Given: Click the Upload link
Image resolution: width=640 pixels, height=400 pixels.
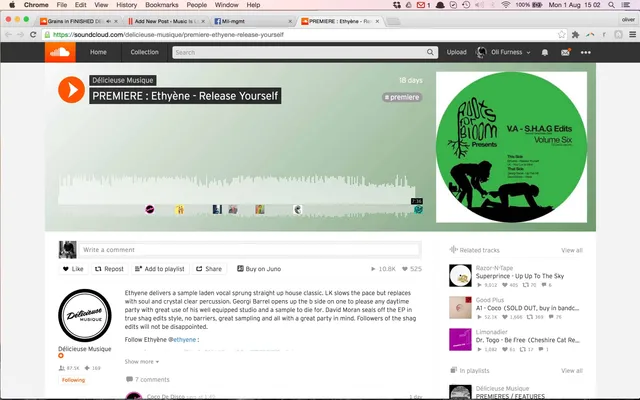Looking at the screenshot, I should (x=456, y=52).
